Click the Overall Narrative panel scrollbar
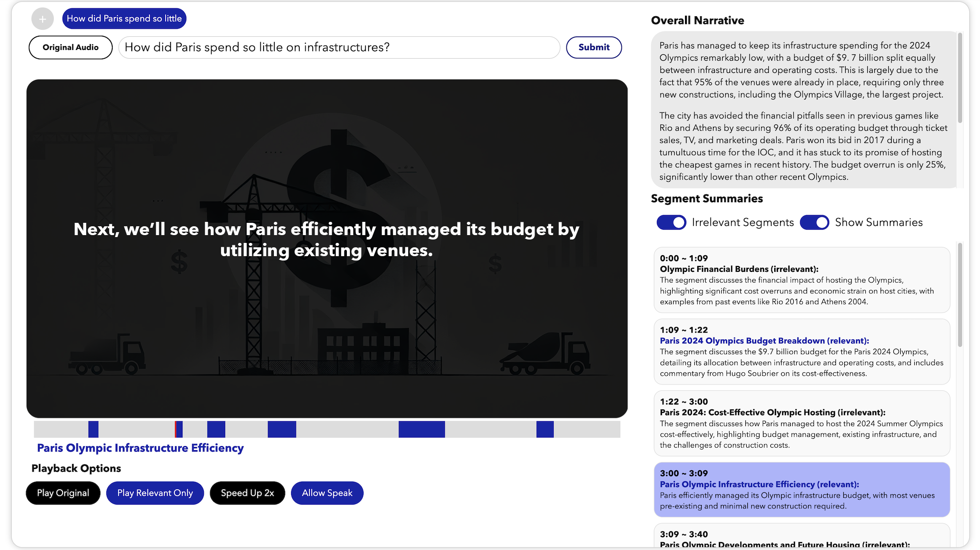This screenshot has height=550, width=980. pyautogui.click(x=960, y=78)
